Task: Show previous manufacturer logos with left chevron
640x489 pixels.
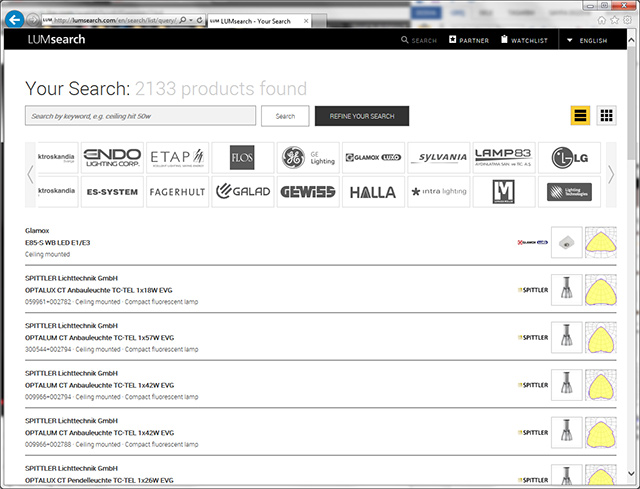Action: click(31, 175)
